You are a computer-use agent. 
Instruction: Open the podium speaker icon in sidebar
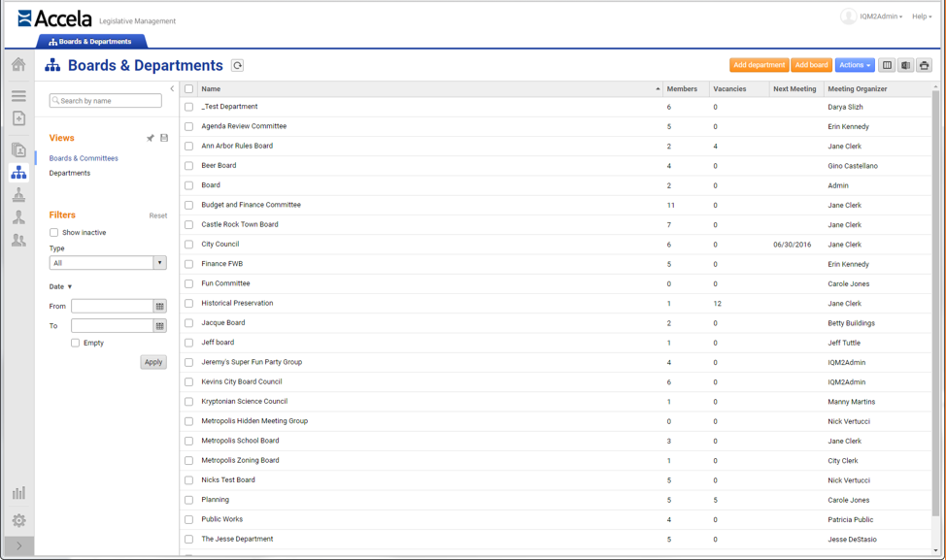[18, 195]
